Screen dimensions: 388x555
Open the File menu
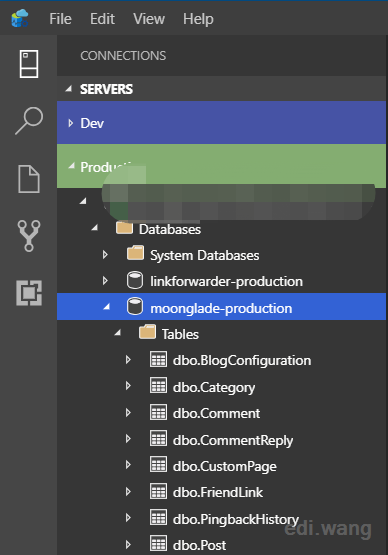(60, 19)
